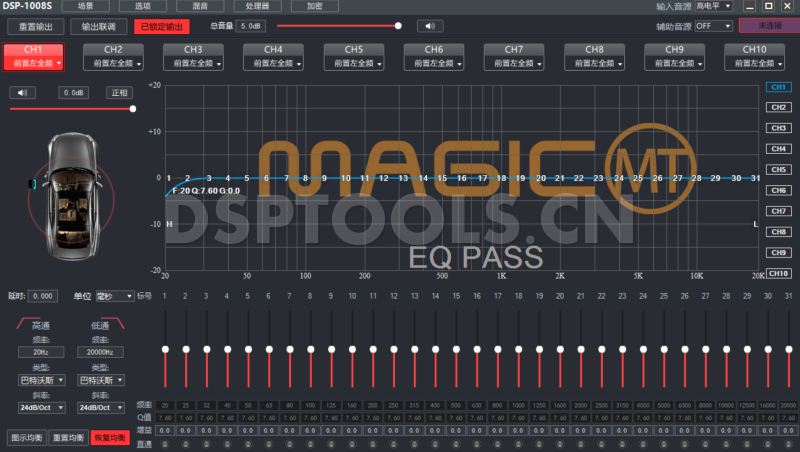The height and width of the screenshot is (452, 800).
Task: Open the high-pass 24dB/Oct slope dropdown
Action: tap(42, 407)
